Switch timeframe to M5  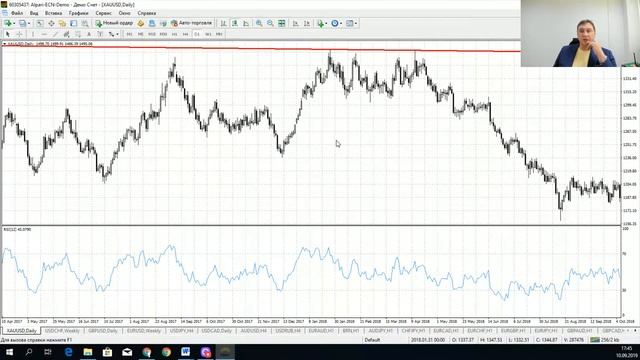(x=140, y=34)
